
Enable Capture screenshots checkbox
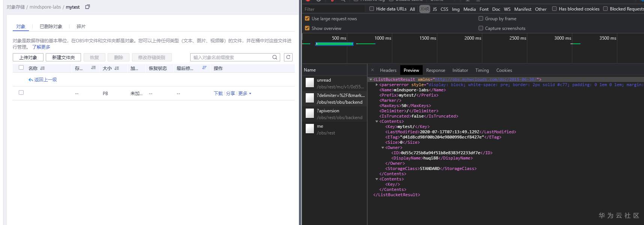(x=481, y=28)
